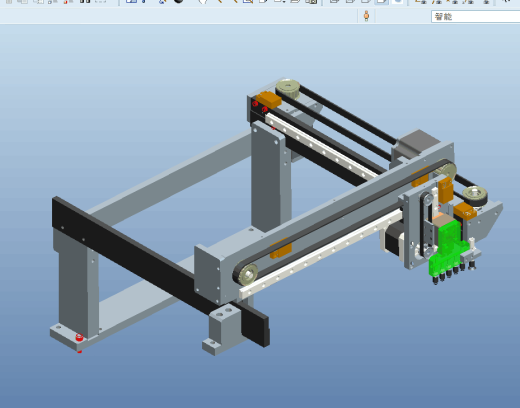The image size is (520, 408).
Task: Click the refit zoom icon
Action: click(x=248, y=2)
